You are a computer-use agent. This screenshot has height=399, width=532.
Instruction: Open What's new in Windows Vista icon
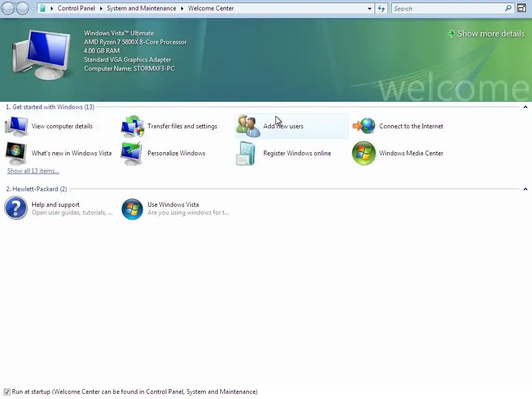pos(16,153)
